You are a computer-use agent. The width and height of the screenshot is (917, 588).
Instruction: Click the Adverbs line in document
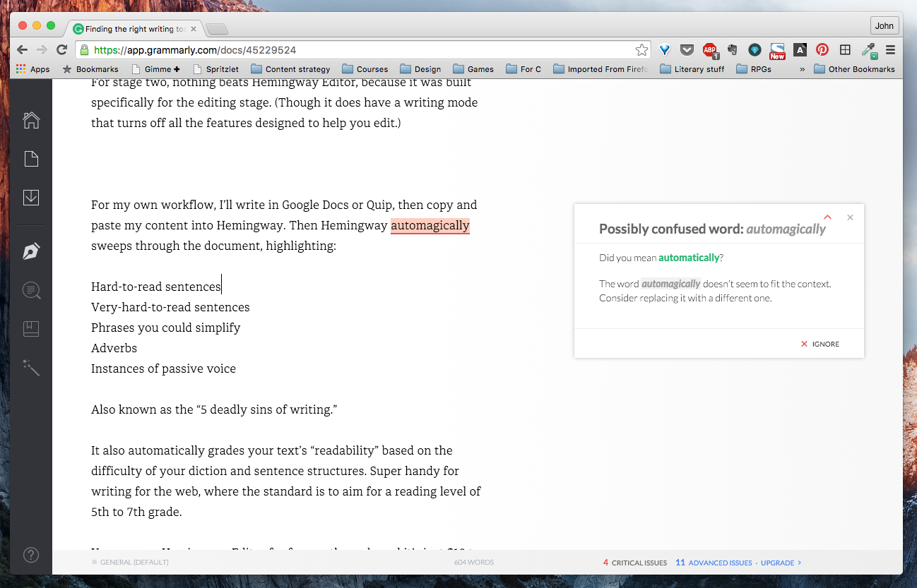[114, 348]
